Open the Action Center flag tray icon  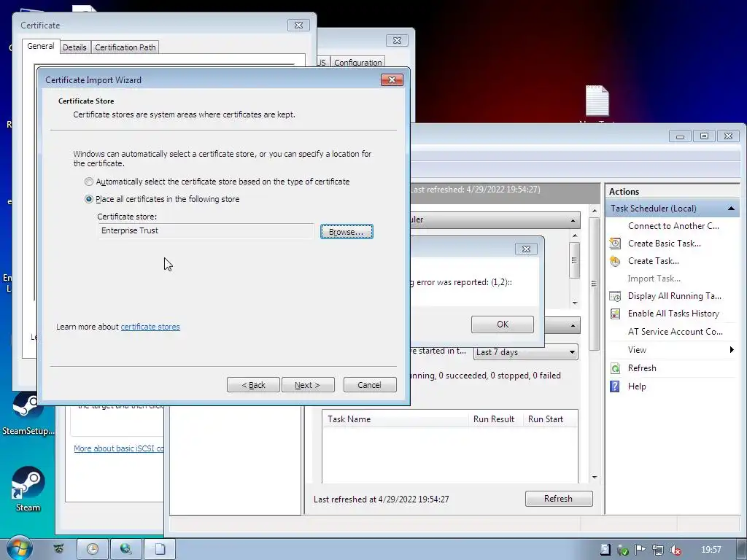(x=640, y=550)
